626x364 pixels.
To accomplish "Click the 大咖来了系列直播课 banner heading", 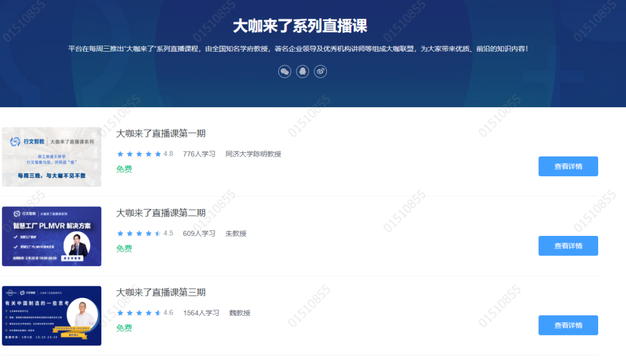I will [300, 26].
